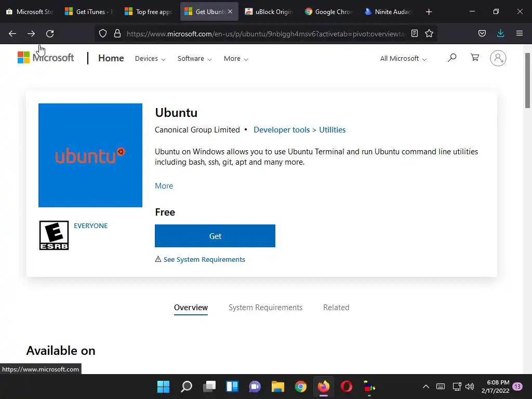Click the Microsoft logo

[x=46, y=58]
